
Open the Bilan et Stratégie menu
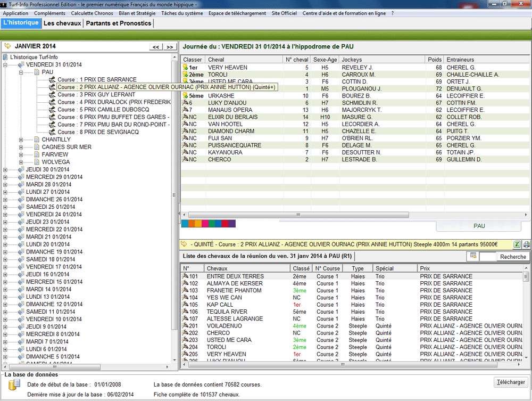[130, 13]
